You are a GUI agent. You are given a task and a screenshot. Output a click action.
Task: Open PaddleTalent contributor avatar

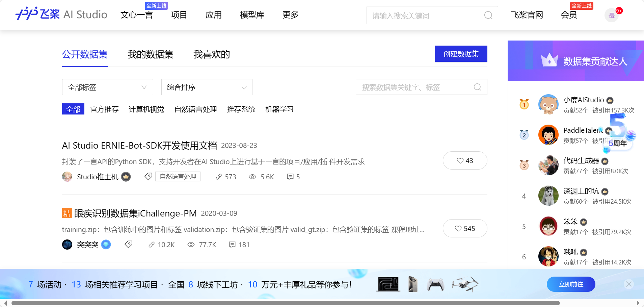(x=548, y=135)
